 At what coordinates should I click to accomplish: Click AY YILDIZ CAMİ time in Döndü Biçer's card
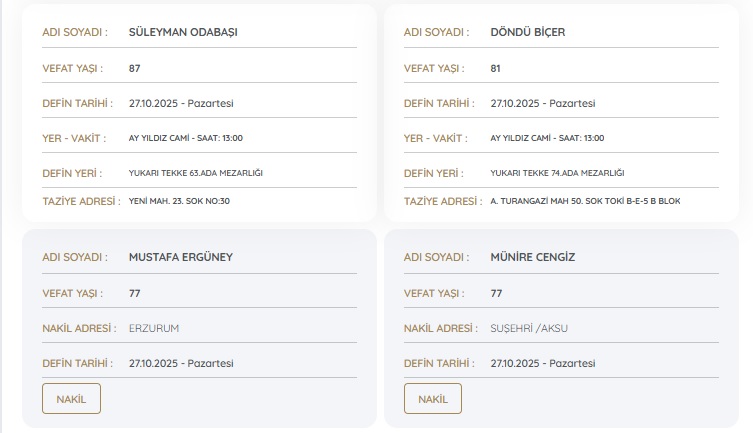point(547,138)
